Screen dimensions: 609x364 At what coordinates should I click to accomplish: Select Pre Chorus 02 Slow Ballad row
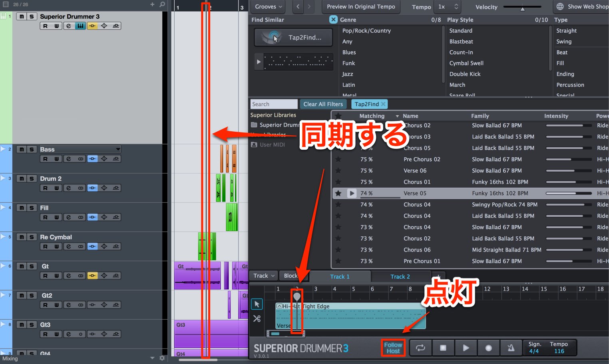click(x=470, y=159)
